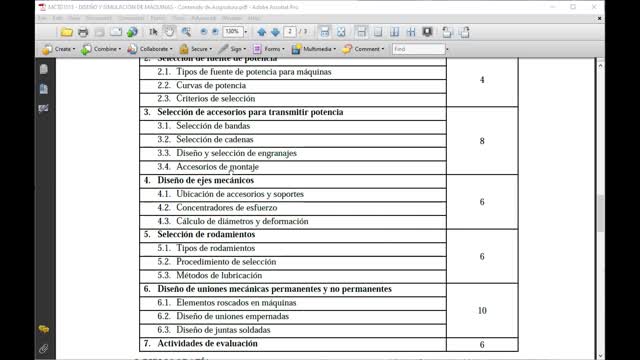640x360 pixels.
Task: Click vertical scrollbar up arrow
Action: pyautogui.click(x=600, y=65)
